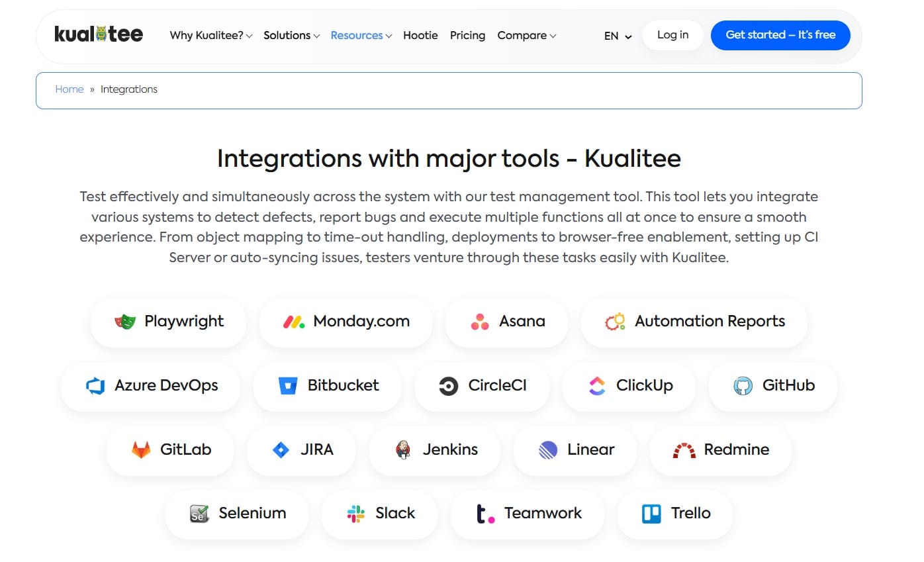
Task: Click the Azure DevOps logo icon
Action: 96,386
